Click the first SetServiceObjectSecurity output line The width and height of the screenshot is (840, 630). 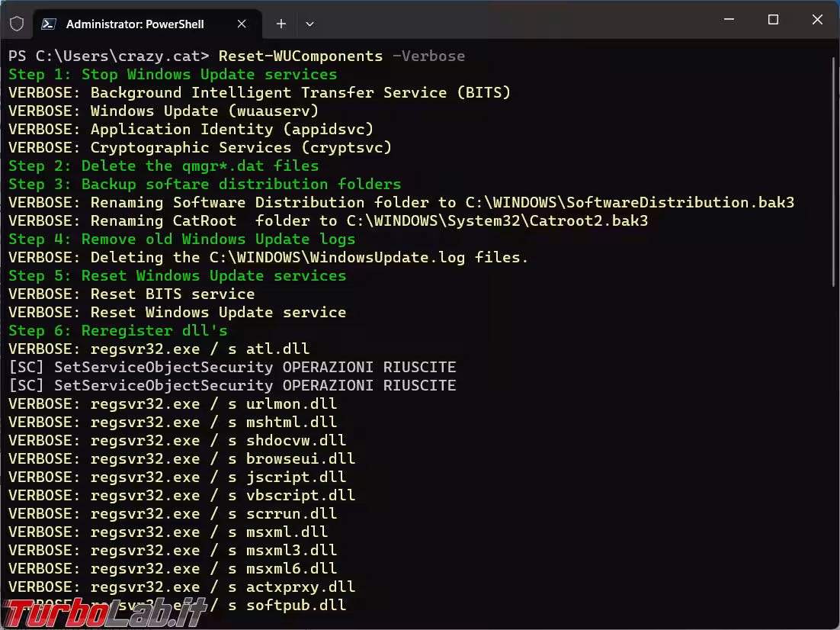pyautogui.click(x=232, y=367)
